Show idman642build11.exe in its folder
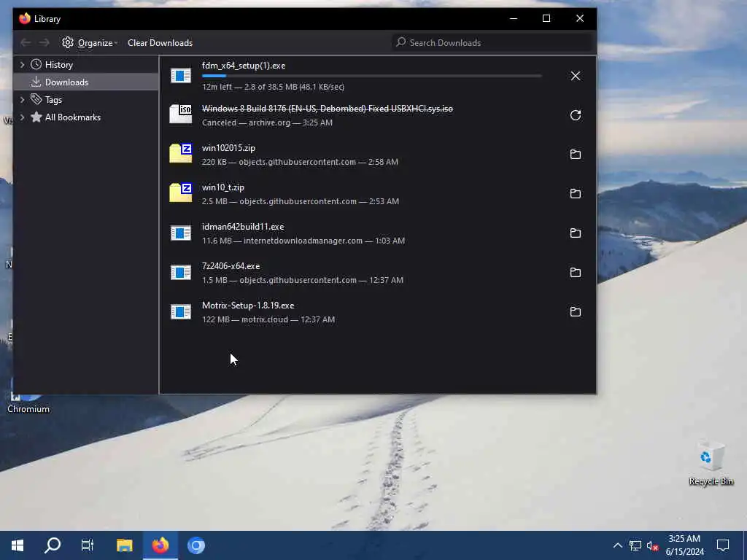The image size is (747, 560). (575, 233)
